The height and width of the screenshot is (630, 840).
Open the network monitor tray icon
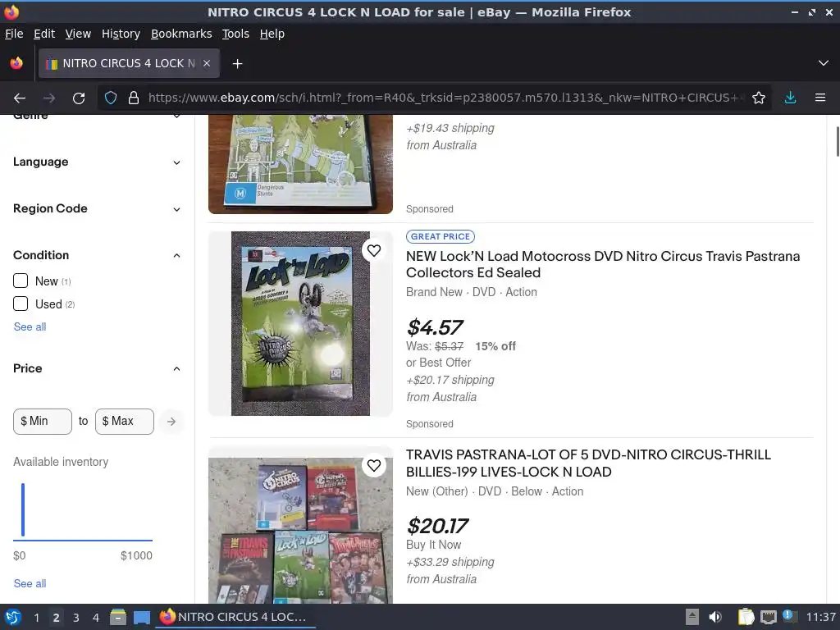coord(768,617)
